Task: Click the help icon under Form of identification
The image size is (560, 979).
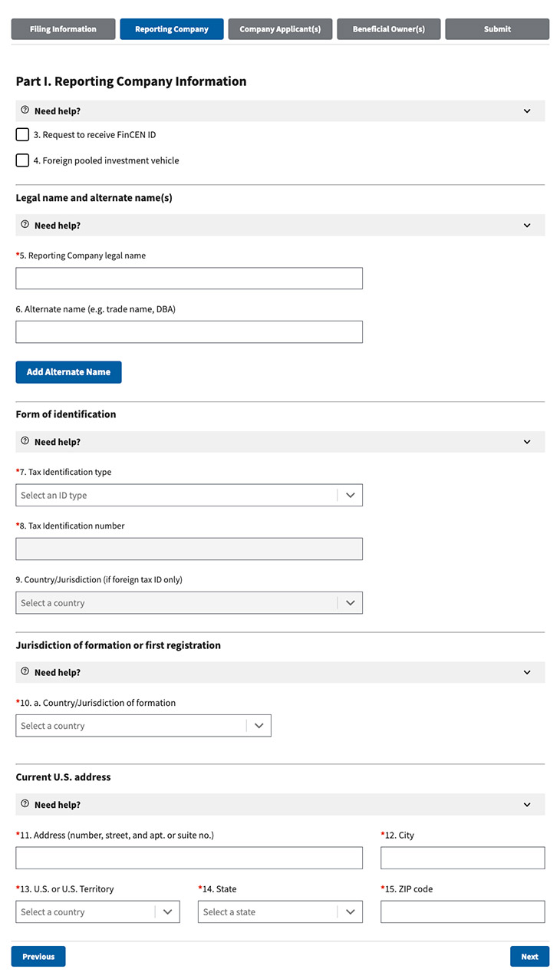Action: 23,441
